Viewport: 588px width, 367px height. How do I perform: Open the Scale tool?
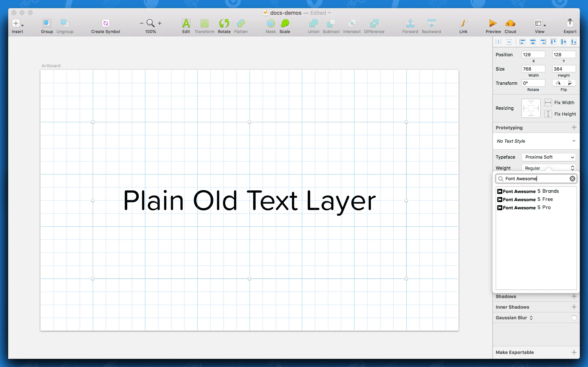point(285,25)
